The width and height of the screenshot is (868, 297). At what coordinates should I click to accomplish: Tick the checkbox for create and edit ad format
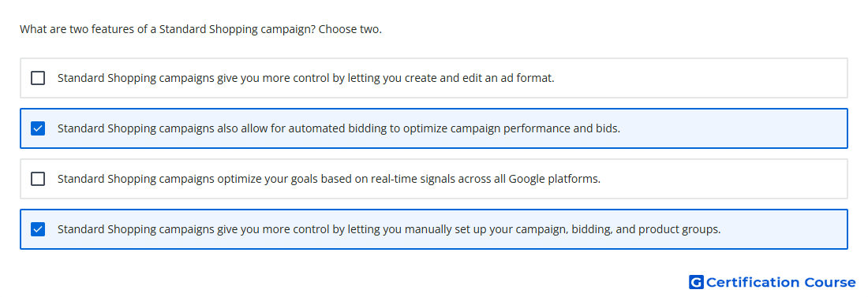click(38, 78)
